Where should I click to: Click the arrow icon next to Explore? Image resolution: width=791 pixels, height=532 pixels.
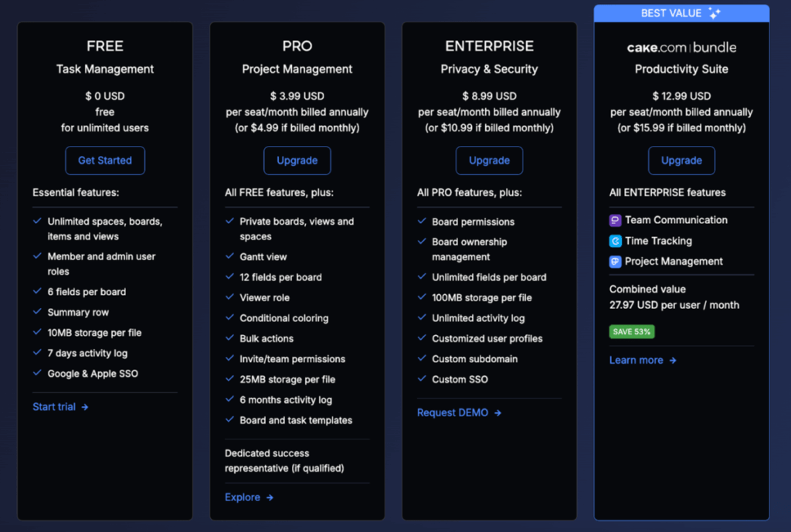click(x=270, y=497)
